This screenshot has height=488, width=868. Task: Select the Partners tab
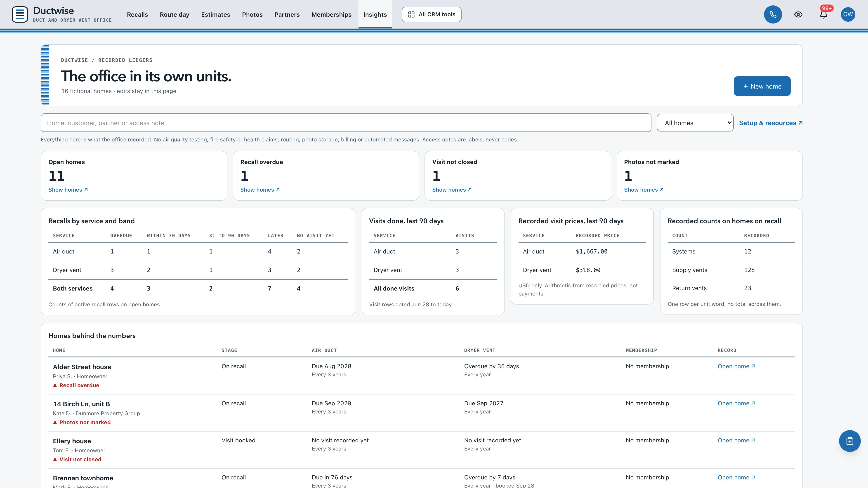(x=287, y=14)
